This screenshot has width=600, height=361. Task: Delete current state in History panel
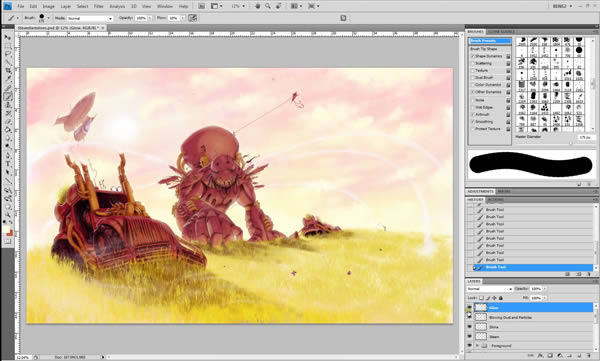pyautogui.click(x=589, y=274)
